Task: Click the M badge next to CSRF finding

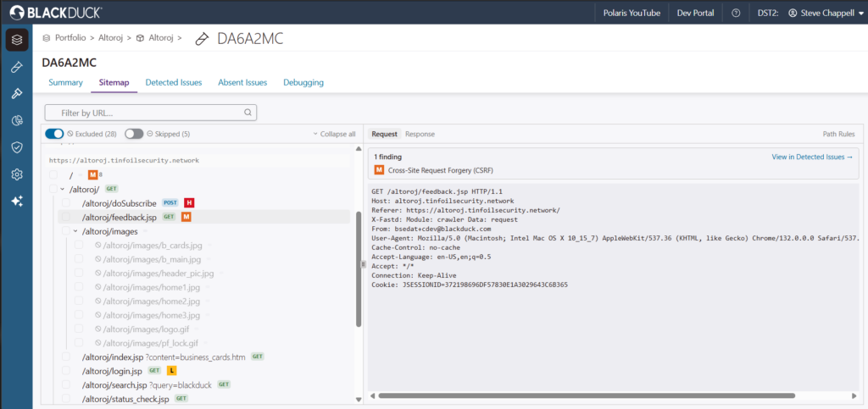Action: tap(380, 169)
